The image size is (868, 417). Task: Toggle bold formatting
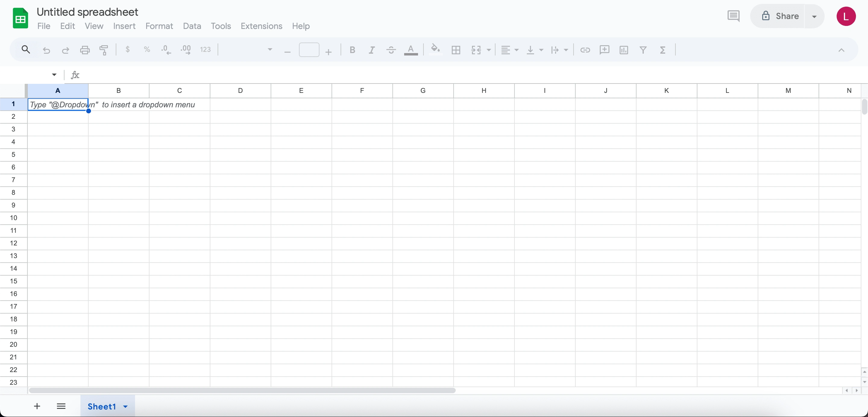[352, 50]
